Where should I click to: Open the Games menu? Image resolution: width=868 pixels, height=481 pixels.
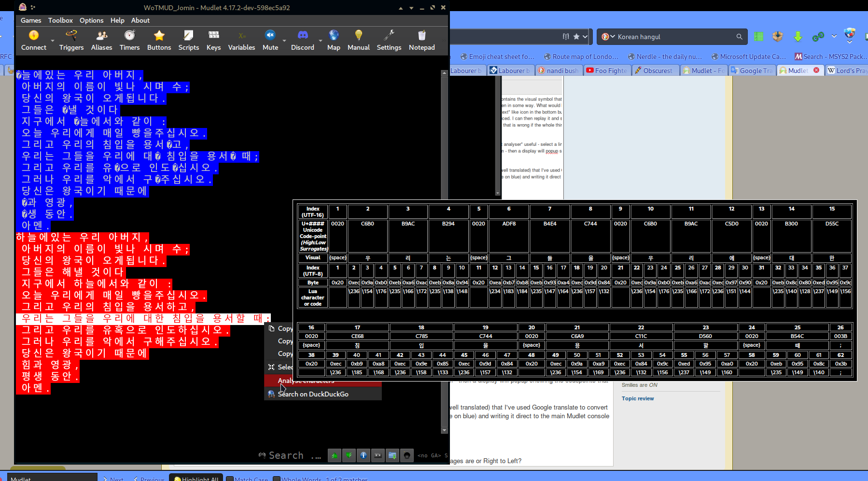[31, 20]
